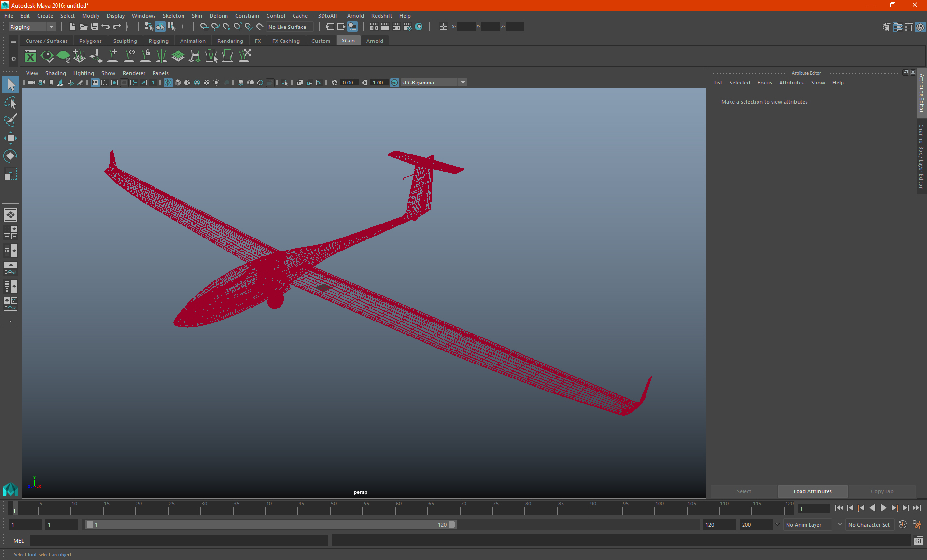
Task: Select the Lasso Select tool
Action: click(x=10, y=103)
